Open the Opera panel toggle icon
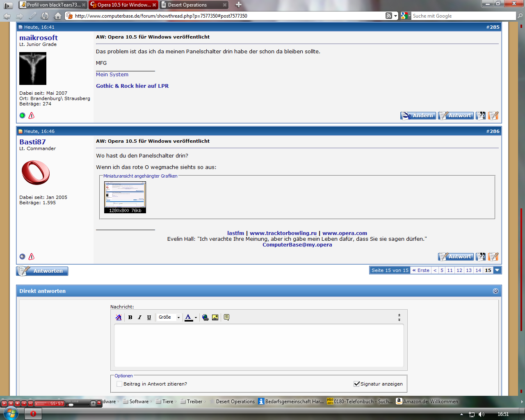This screenshot has height=420, width=525. [8, 5]
